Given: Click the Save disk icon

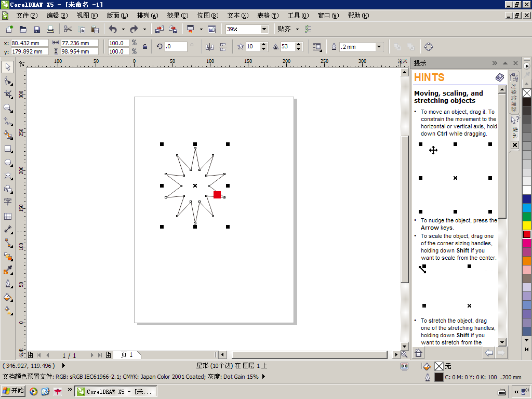Looking at the screenshot, I should click(x=37, y=29).
